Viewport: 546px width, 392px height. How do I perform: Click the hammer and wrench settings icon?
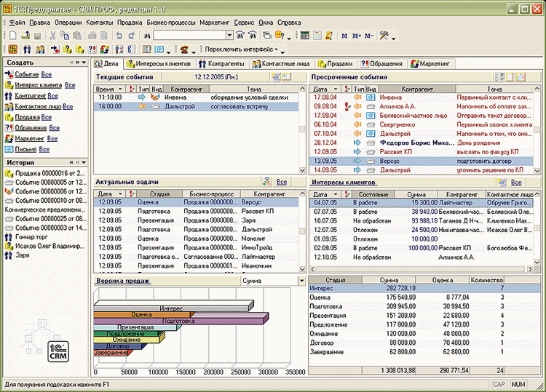[384, 36]
